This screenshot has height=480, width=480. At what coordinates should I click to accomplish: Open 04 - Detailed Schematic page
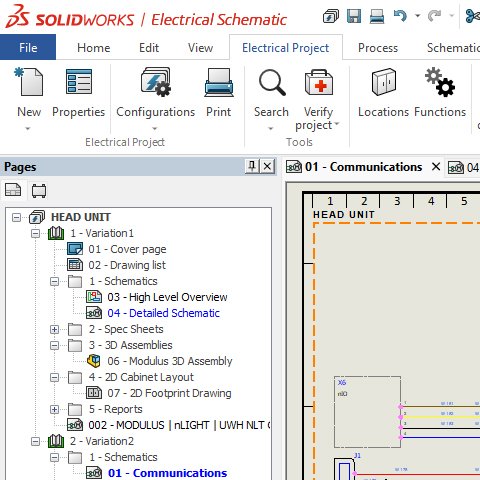coord(163,313)
